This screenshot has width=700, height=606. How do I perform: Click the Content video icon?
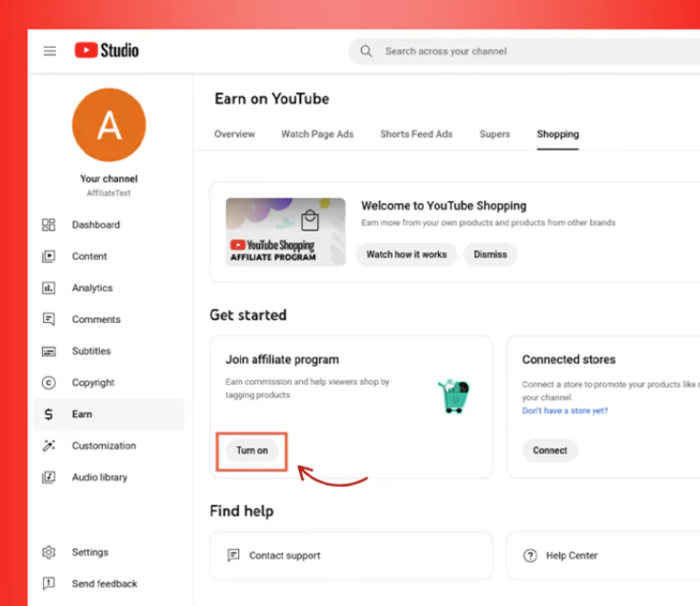click(x=49, y=256)
